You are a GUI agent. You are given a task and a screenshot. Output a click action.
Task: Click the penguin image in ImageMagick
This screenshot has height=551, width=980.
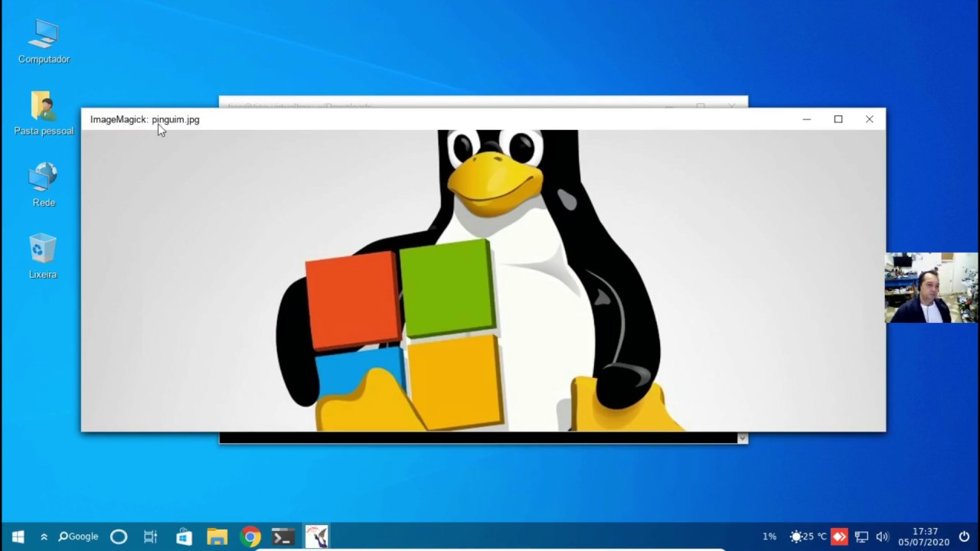click(483, 280)
